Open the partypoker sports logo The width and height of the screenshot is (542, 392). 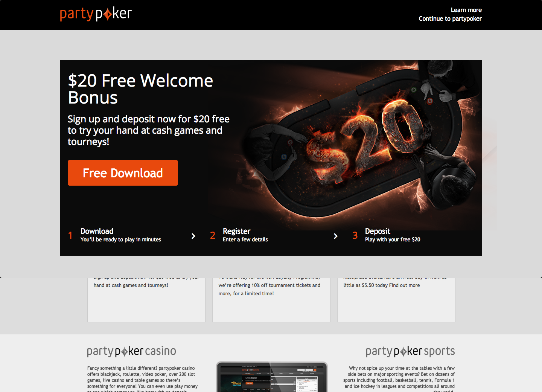pos(410,351)
